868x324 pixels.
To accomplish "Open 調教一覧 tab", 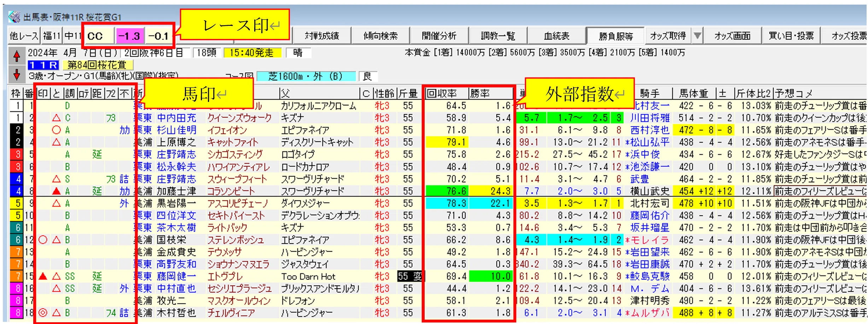I will click(498, 36).
